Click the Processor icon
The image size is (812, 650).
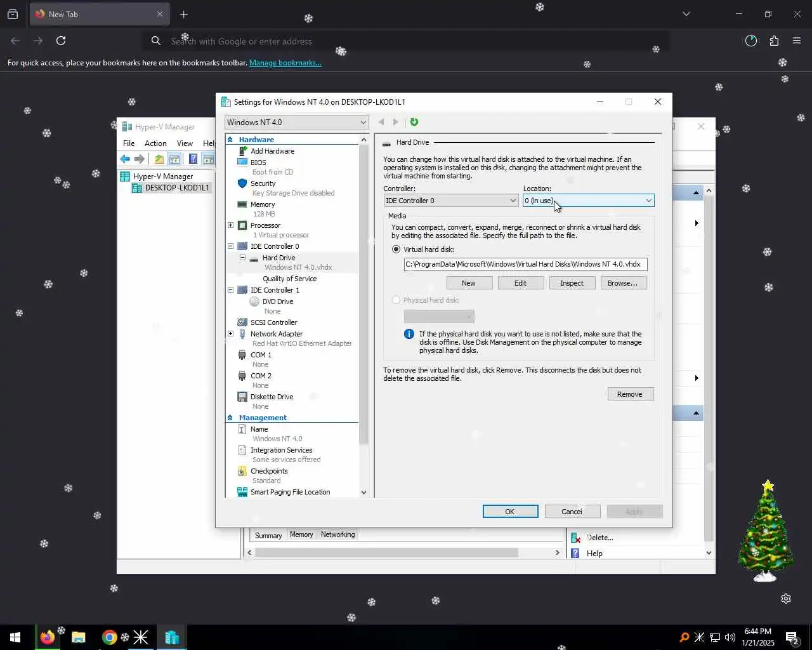point(242,225)
